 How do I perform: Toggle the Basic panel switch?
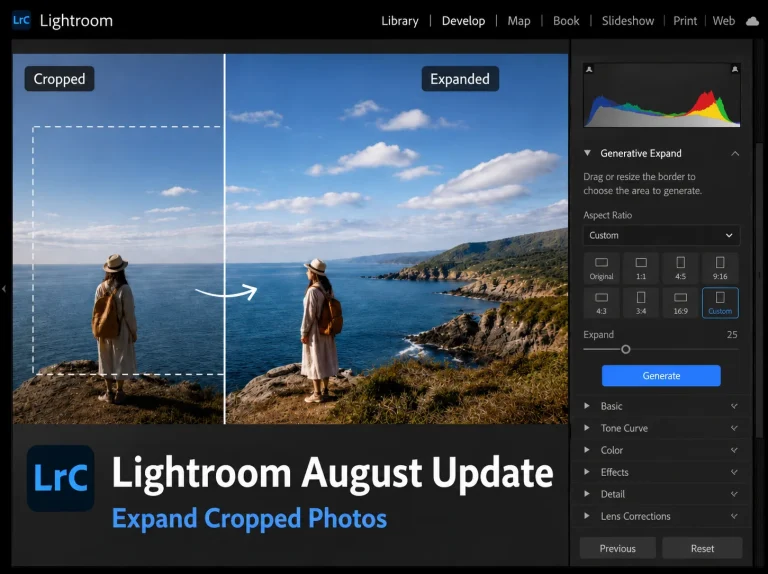pyautogui.click(x=734, y=406)
